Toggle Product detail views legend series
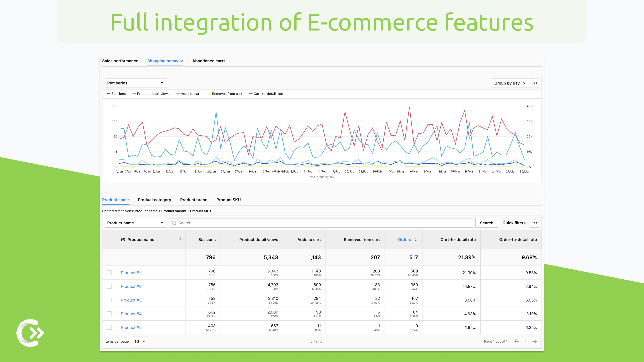Image resolution: width=644 pixels, height=362 pixels. [151, 94]
